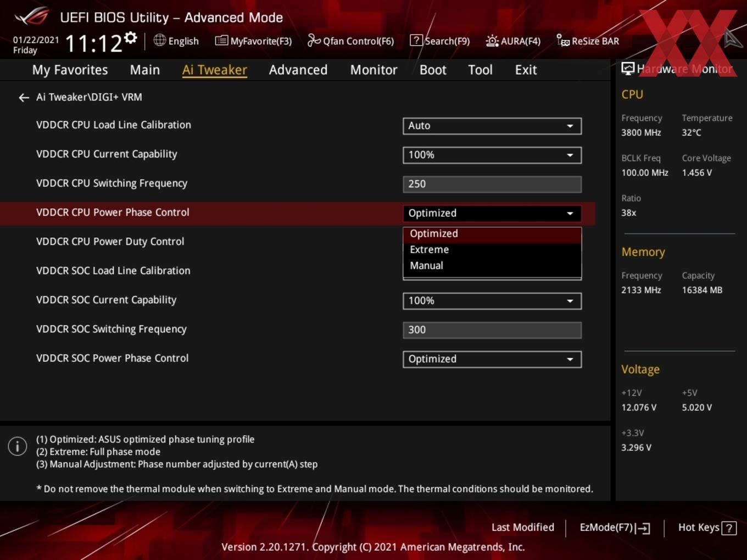The image size is (747, 560).
Task: Click the settings gear next to the clock
Action: [131, 37]
